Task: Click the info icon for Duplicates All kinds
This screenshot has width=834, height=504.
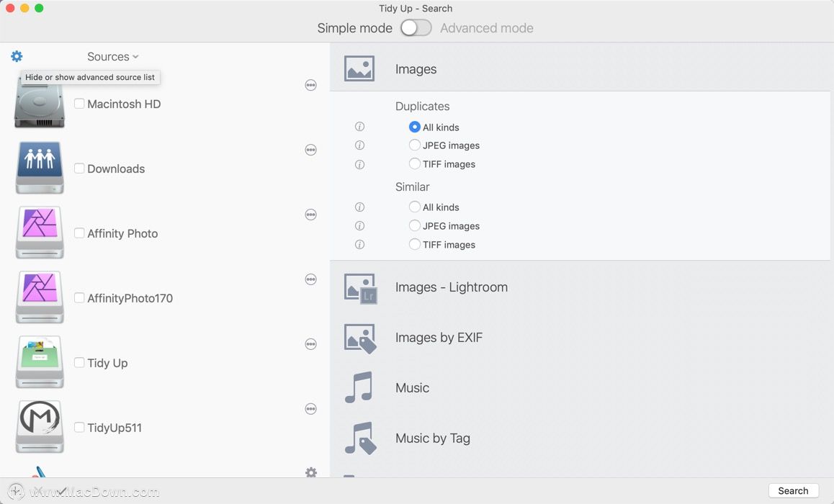Action: click(359, 127)
